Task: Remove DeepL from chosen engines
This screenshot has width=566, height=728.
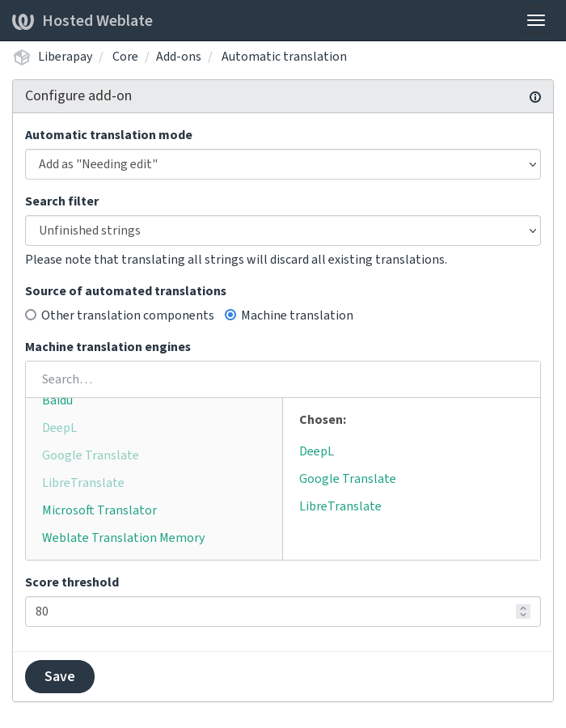Action: click(x=316, y=451)
